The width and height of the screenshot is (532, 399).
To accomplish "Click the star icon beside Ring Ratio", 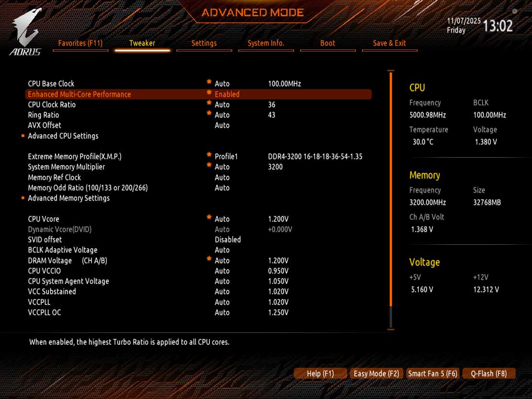I will coord(209,114).
